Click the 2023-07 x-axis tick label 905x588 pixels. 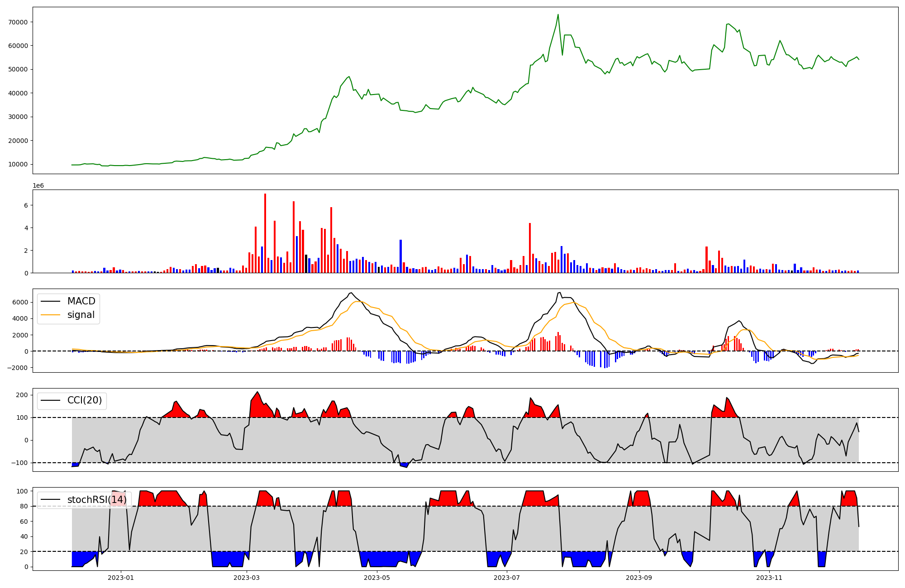[x=507, y=578]
